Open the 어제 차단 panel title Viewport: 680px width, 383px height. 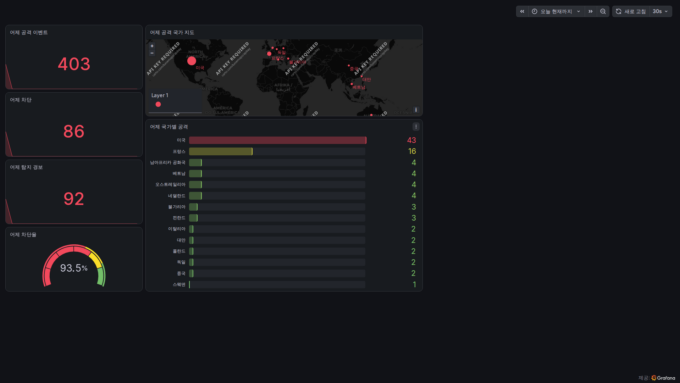(20, 100)
